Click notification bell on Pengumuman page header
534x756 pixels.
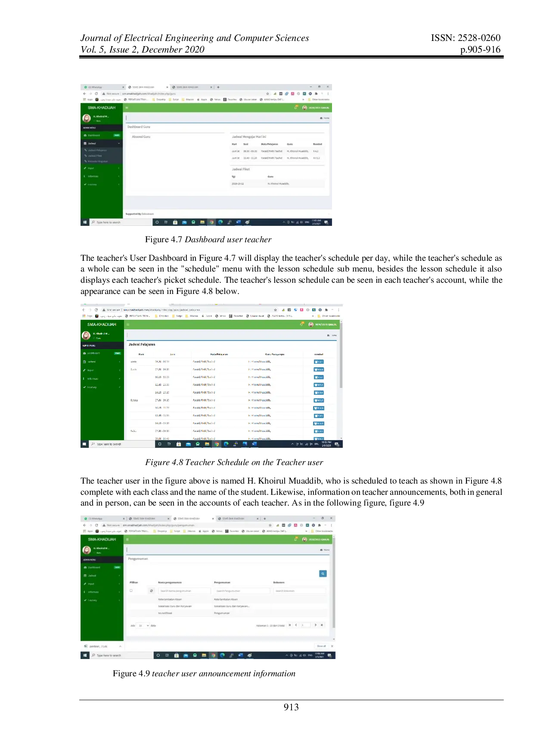click(296, 539)
